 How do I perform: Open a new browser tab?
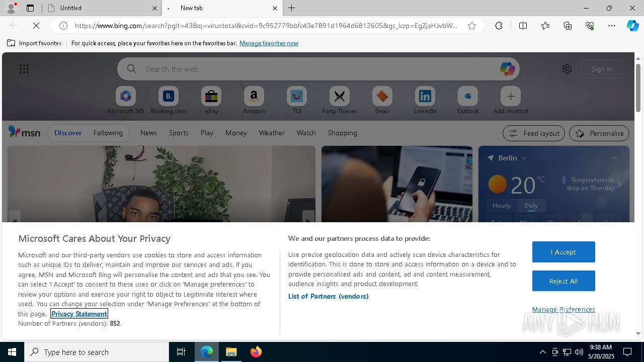292,8
